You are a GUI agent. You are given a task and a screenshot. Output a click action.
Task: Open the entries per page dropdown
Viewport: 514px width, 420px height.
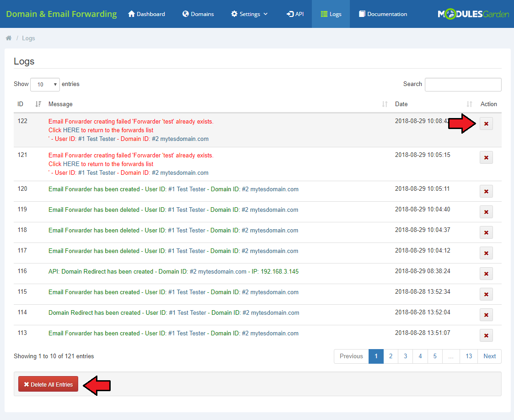pos(45,85)
